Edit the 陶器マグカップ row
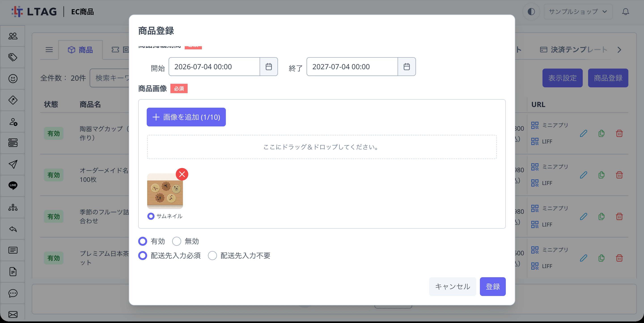644x323 pixels. pyautogui.click(x=583, y=133)
